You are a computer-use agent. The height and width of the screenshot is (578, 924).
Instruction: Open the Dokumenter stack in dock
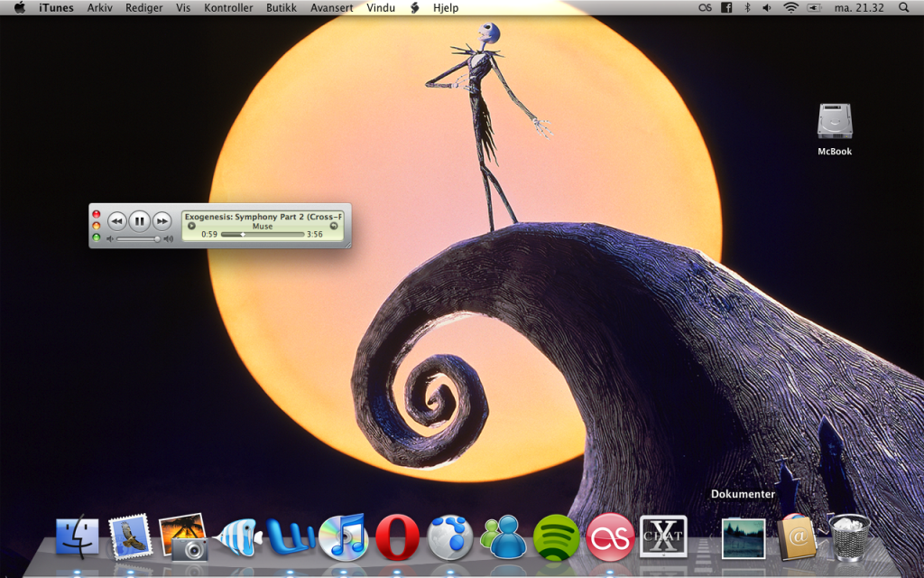[744, 538]
